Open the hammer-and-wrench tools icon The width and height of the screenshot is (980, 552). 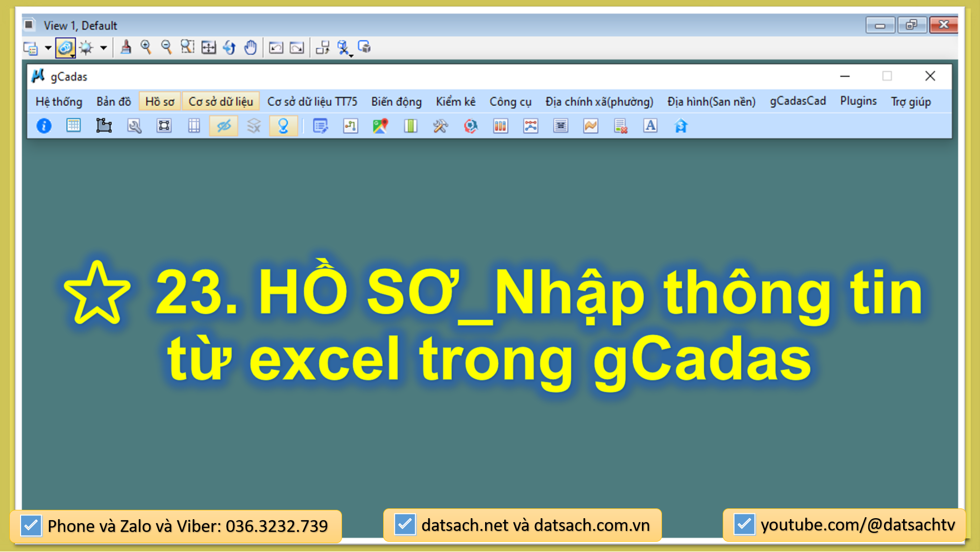click(440, 126)
